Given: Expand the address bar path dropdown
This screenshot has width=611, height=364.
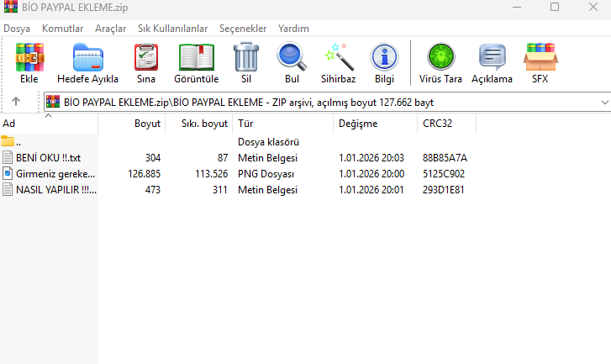Looking at the screenshot, I should [x=604, y=102].
